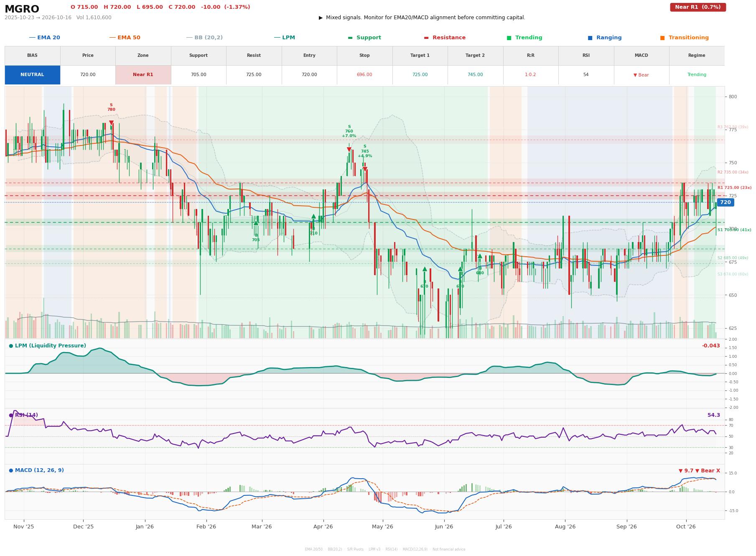
Task: Click the blue 720 current price tag
Action: click(725, 202)
